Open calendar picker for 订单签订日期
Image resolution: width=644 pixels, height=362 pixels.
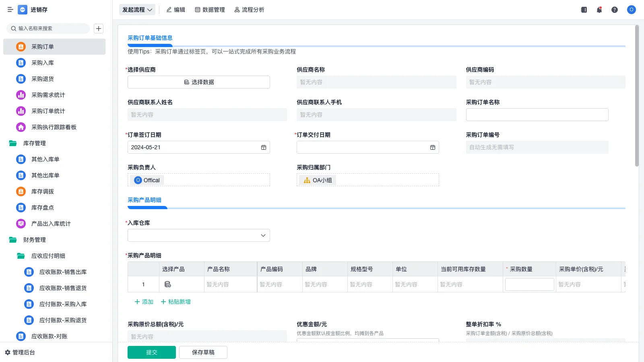(x=264, y=147)
